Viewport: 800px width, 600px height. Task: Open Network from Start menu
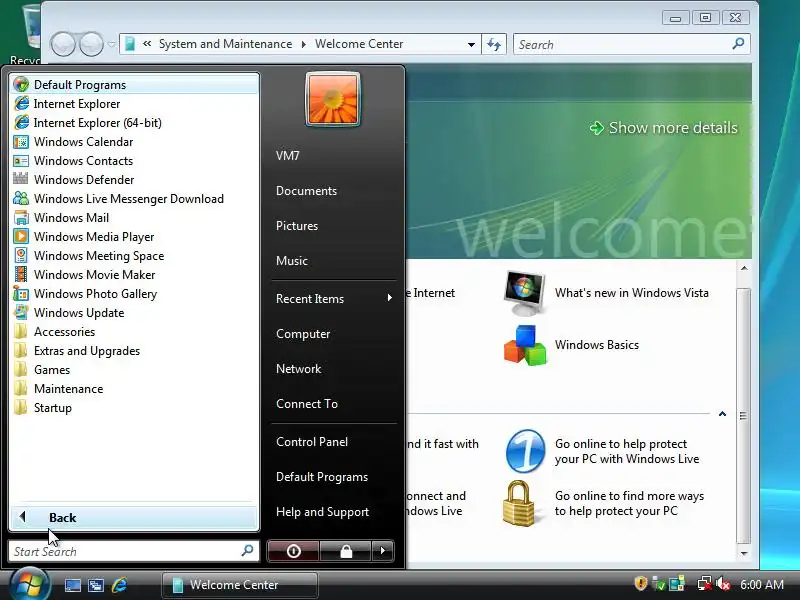pos(298,369)
